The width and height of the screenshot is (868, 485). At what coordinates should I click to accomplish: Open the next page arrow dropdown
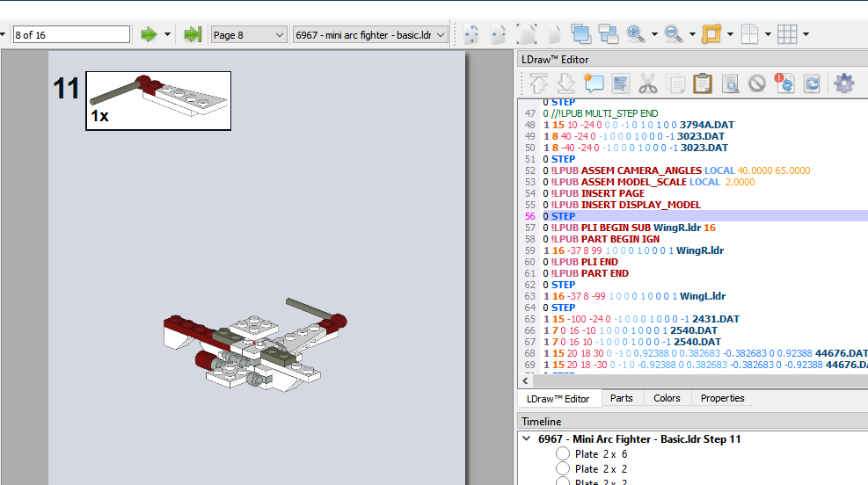tap(167, 34)
